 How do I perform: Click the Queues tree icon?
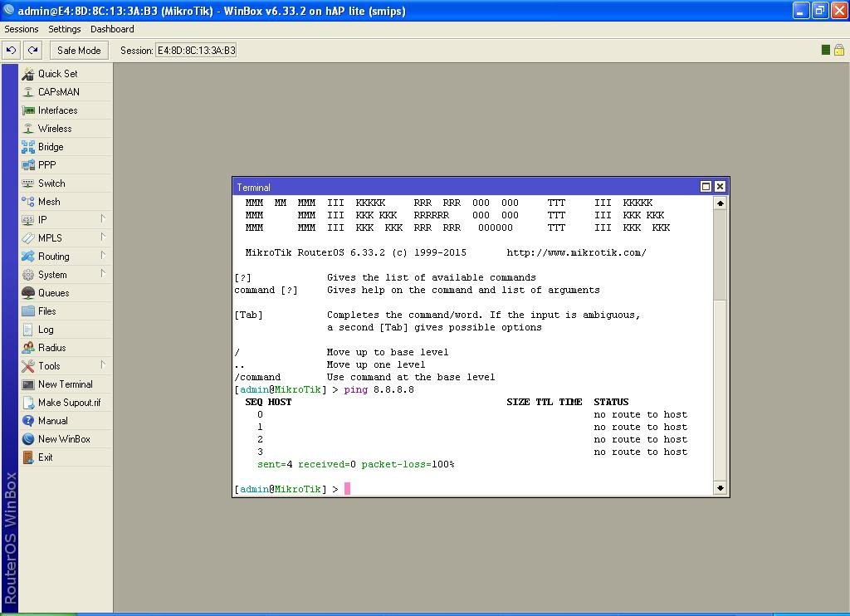click(x=28, y=293)
